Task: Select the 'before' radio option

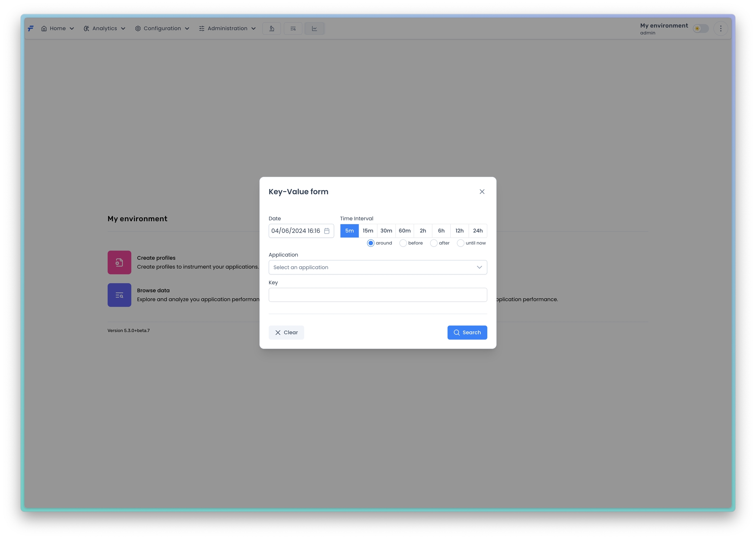Action: [403, 243]
